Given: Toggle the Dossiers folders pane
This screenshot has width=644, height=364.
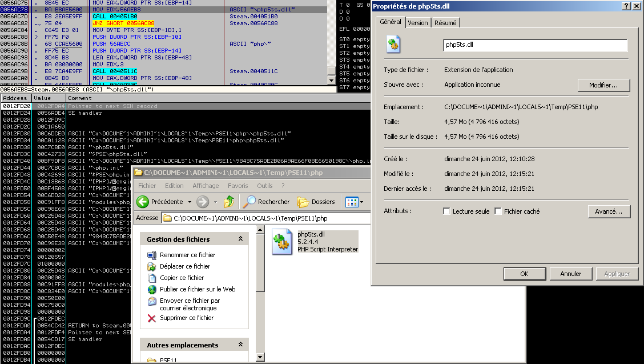Looking at the screenshot, I should 316,202.
